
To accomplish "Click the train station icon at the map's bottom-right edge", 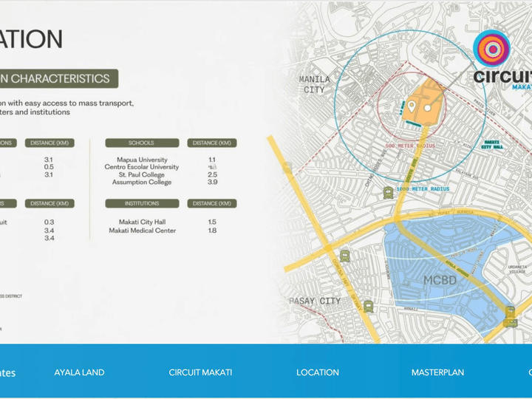I will point(509,316).
